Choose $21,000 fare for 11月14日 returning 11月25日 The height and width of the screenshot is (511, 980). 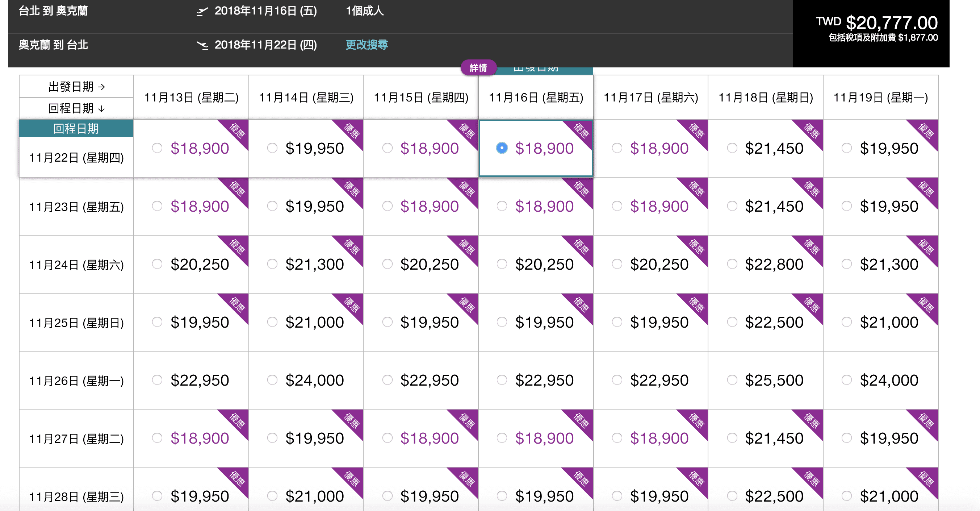coord(272,322)
